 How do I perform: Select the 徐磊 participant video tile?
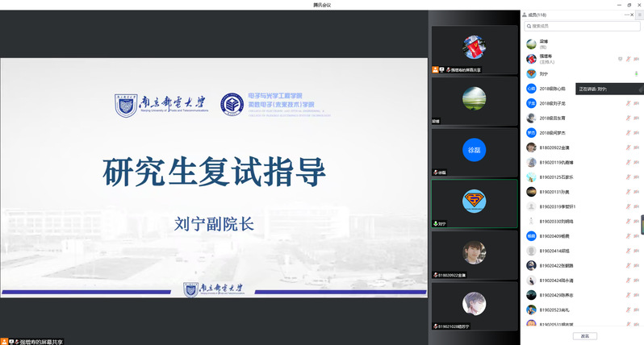click(x=474, y=152)
